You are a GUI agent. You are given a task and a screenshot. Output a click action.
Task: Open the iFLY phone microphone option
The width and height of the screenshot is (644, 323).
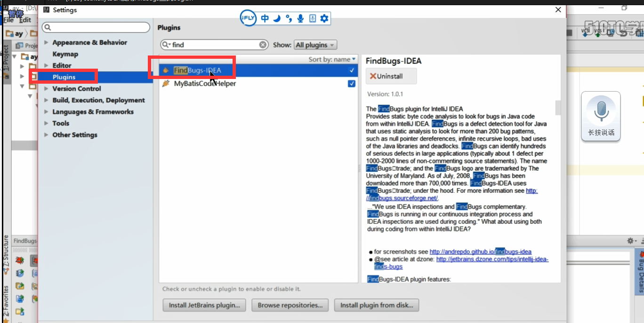tap(312, 19)
